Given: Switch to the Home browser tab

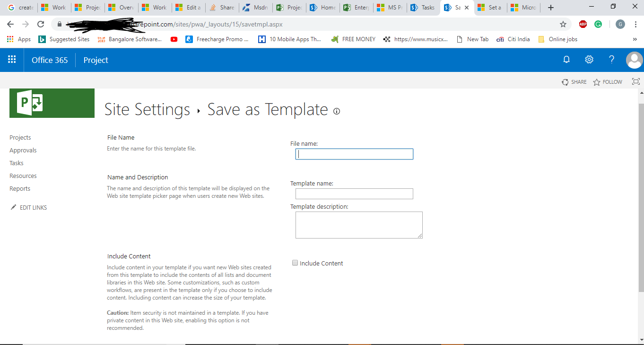Looking at the screenshot, I should (x=322, y=8).
